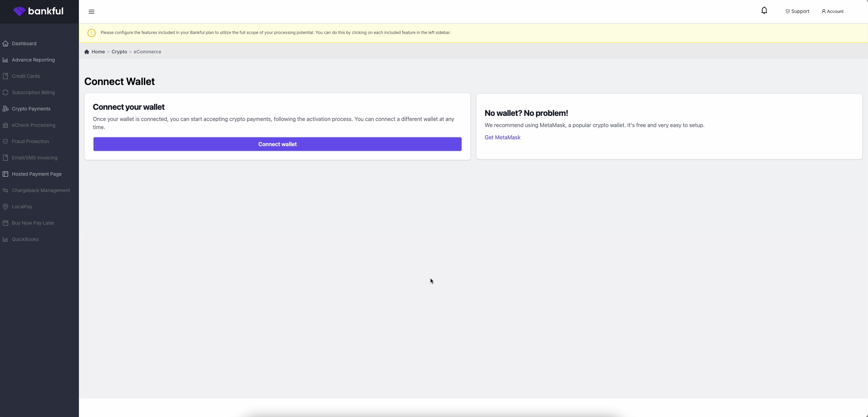Open Advance Reporting in the sidebar

tap(33, 60)
